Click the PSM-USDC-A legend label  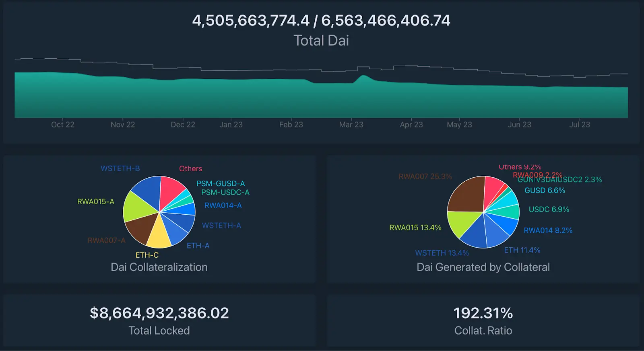click(x=225, y=192)
